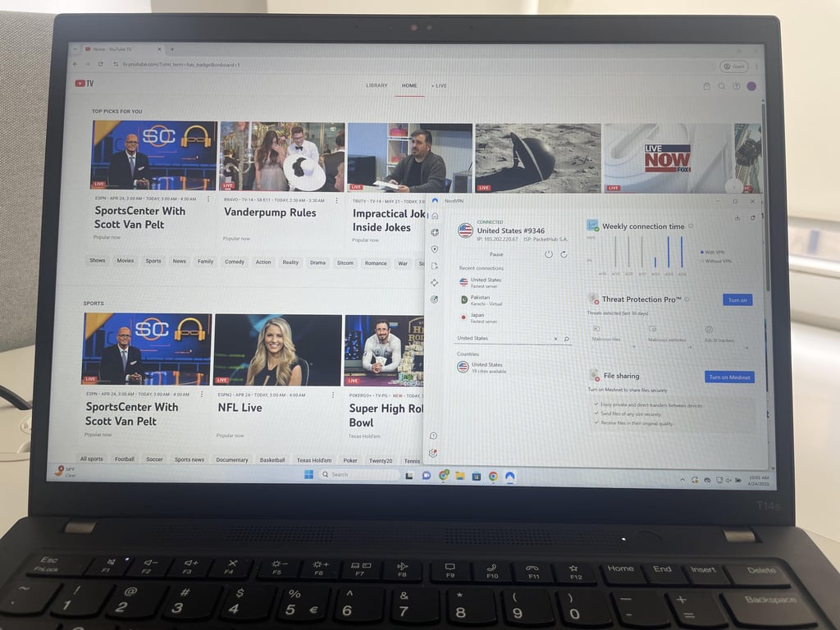The image size is (840, 630).
Task: Open LiveNOW Fox thumbnail
Action: tap(667, 158)
